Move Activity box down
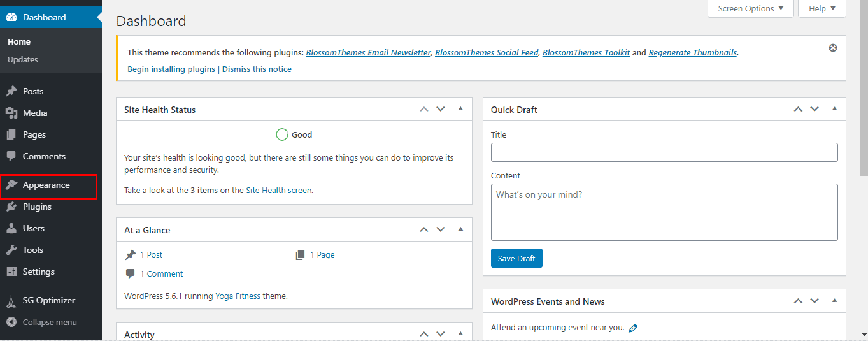The width and height of the screenshot is (868, 341). coord(441,334)
